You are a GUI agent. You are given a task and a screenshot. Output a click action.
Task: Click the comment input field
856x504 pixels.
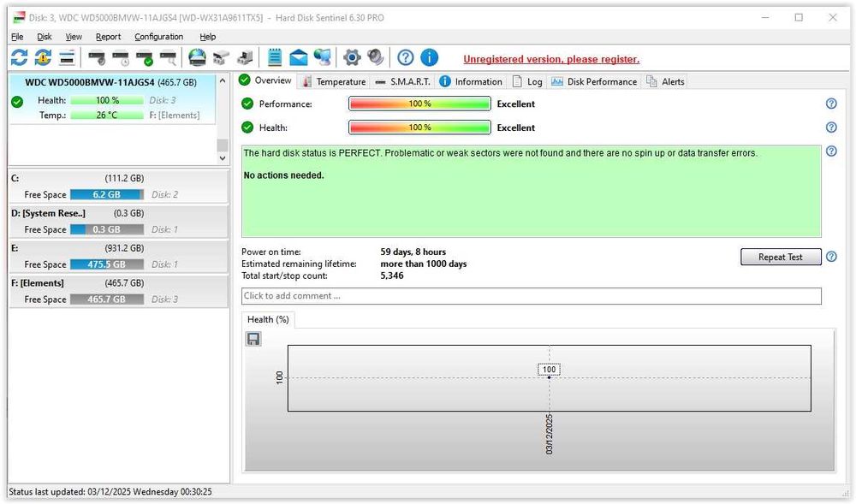click(x=532, y=295)
